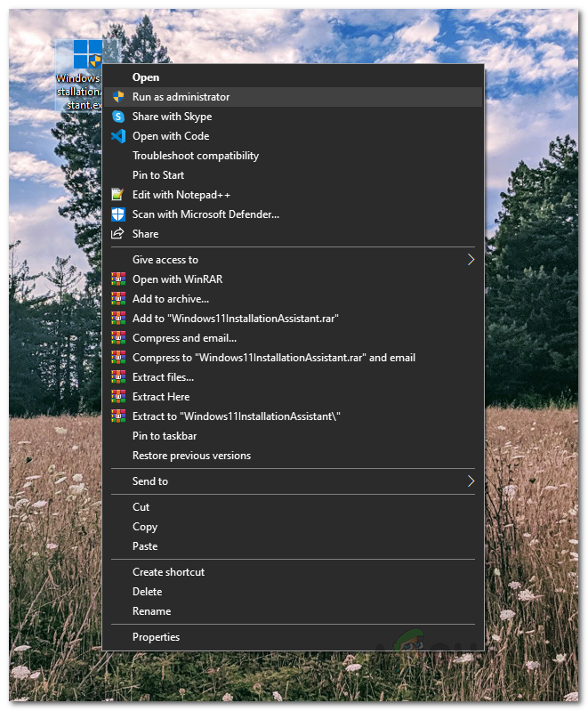This screenshot has width=588, height=711.
Task: Choose Extract files...
Action: coord(293,376)
